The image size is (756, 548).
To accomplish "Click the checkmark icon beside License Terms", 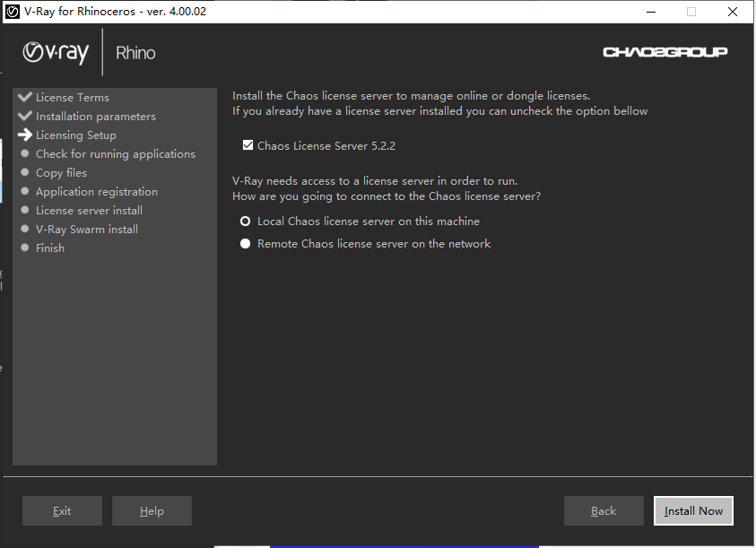I will coord(24,97).
